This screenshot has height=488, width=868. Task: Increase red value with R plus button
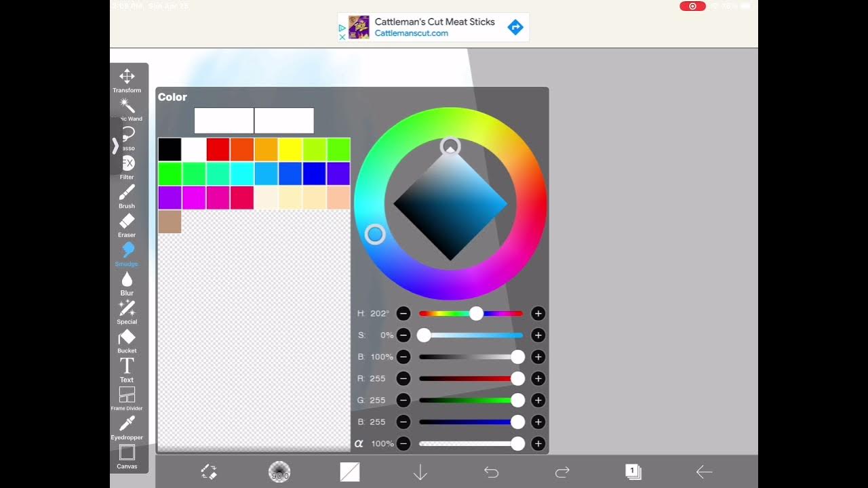538,379
